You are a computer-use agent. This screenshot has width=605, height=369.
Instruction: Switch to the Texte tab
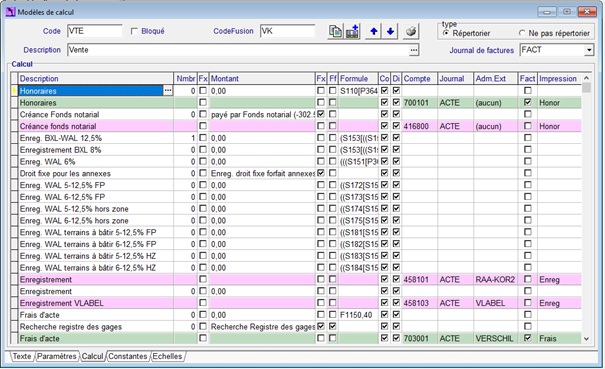[22, 356]
